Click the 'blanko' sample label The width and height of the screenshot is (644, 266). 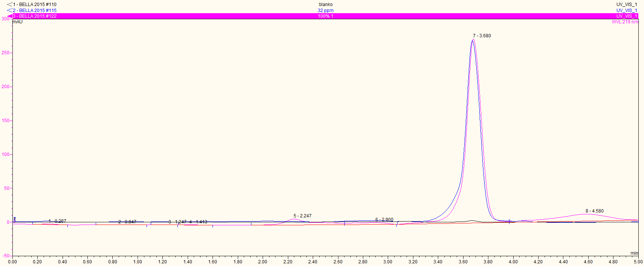[326, 5]
